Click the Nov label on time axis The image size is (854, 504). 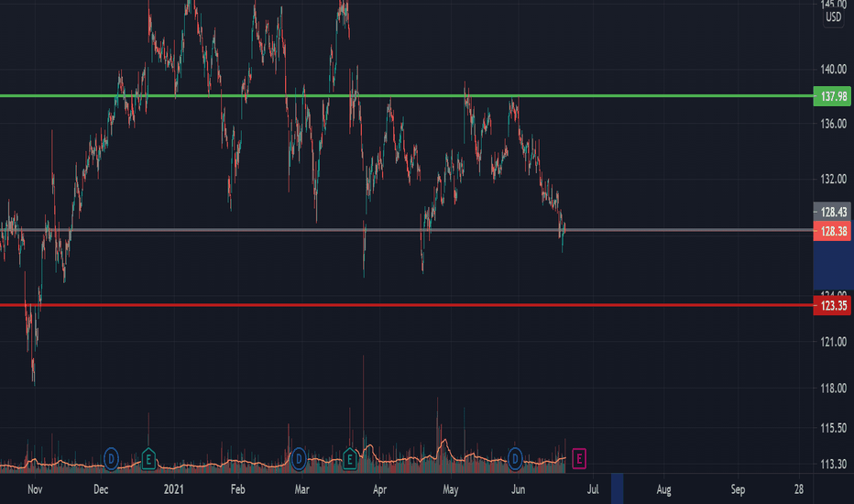click(35, 489)
